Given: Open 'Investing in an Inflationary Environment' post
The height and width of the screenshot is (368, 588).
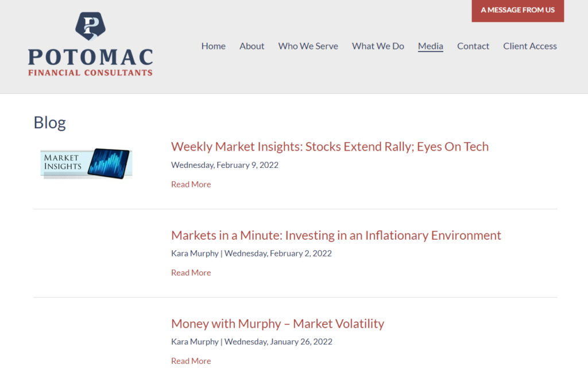Looking at the screenshot, I should click(336, 235).
